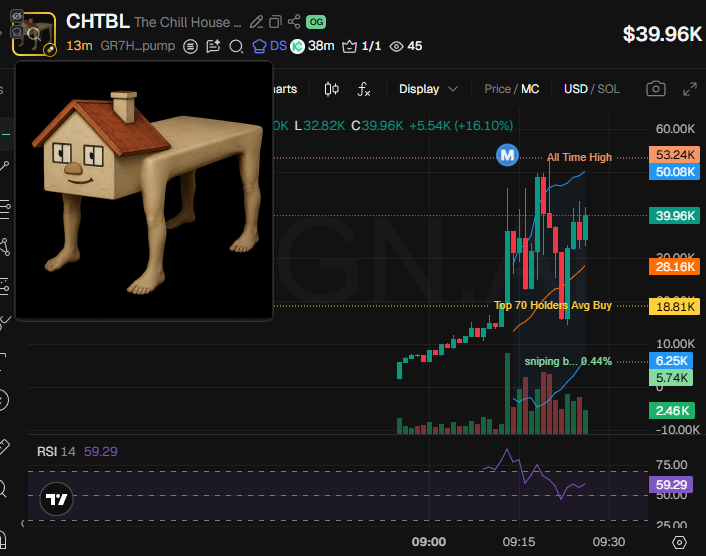Click the 38m label after K logo
The height and width of the screenshot is (556, 706).
tap(321, 46)
